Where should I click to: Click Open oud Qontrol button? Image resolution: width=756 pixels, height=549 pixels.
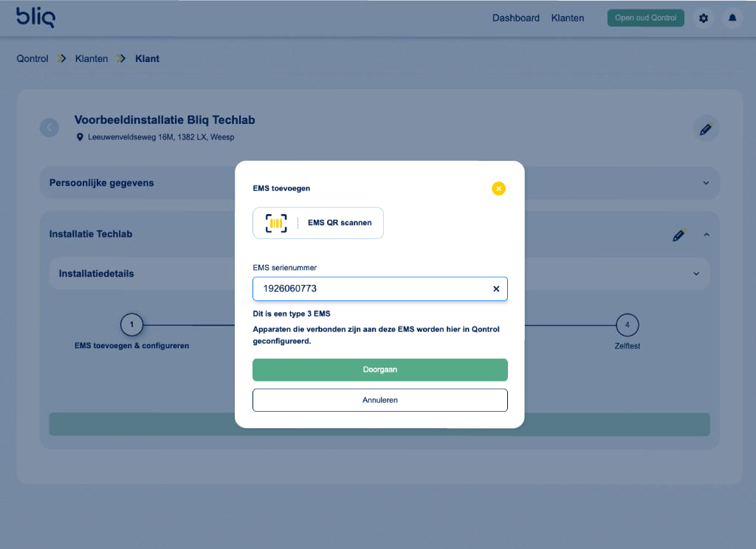coord(645,18)
